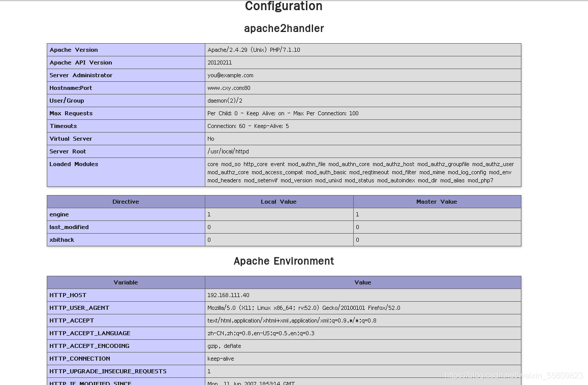Select the 'Apache Version' label cell
Image resolution: width=588 pixels, height=385 pixels.
[126, 50]
